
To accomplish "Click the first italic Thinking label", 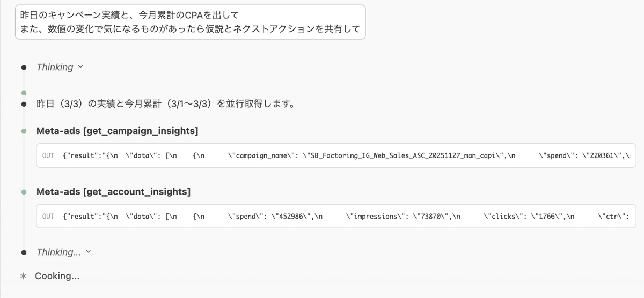I will [x=55, y=67].
